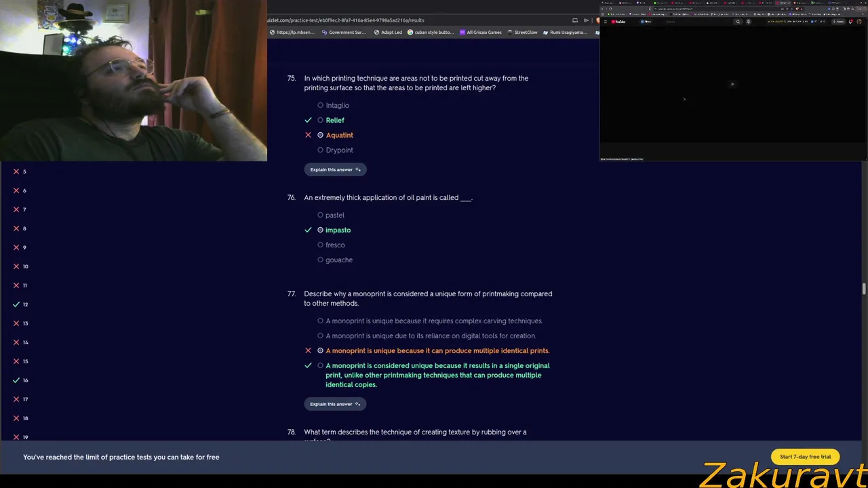Select the 'multiple identical prints' answer option
This screenshot has width=868, height=488.
[433, 350]
